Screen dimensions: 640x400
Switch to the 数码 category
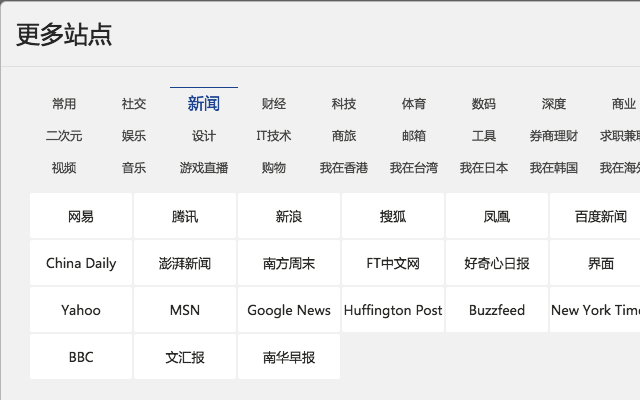tap(484, 104)
